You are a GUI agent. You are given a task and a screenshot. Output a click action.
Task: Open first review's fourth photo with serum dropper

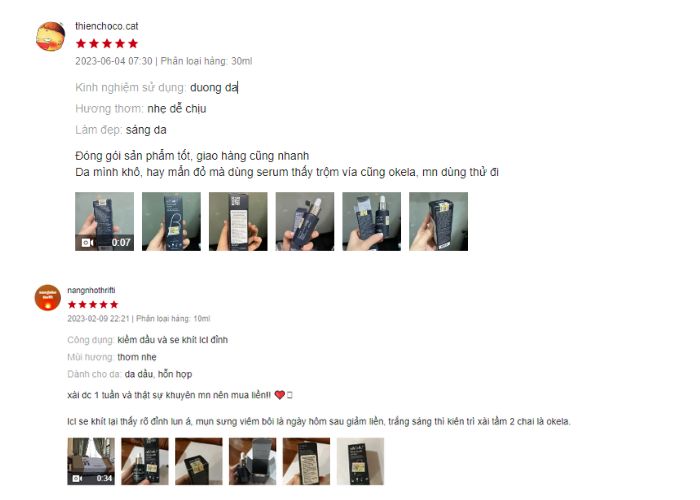[x=305, y=221]
